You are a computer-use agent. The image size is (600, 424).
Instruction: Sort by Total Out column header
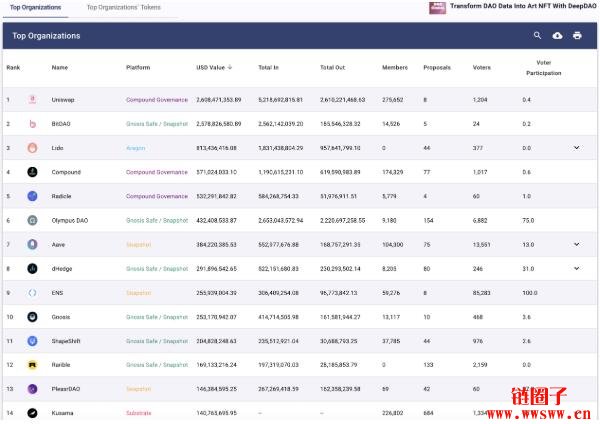tap(333, 67)
